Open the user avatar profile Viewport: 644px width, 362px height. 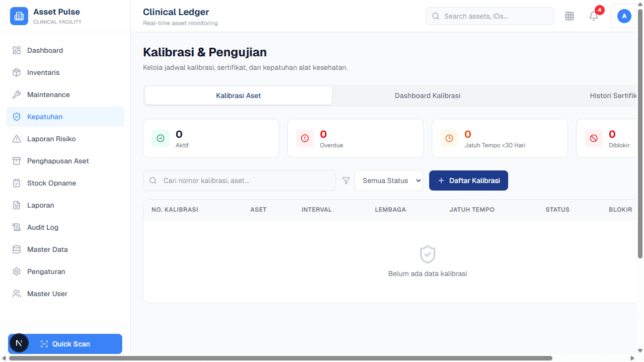pyautogui.click(x=624, y=16)
